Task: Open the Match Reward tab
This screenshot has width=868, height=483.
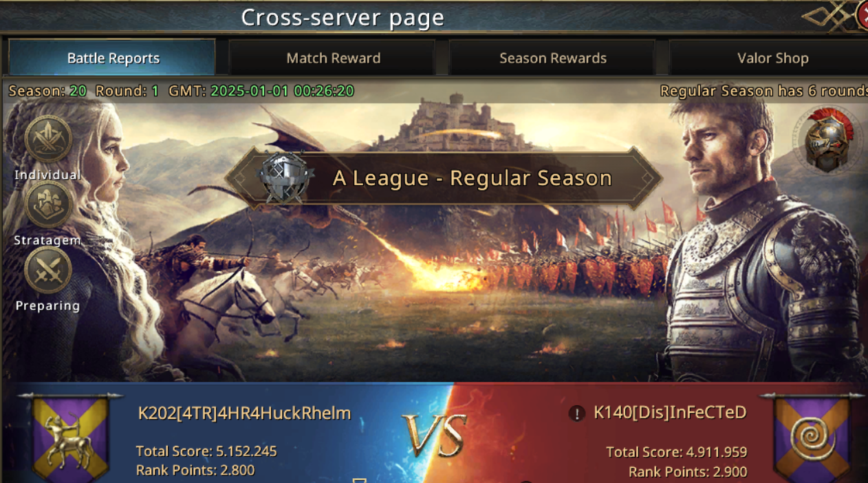Action: (333, 58)
